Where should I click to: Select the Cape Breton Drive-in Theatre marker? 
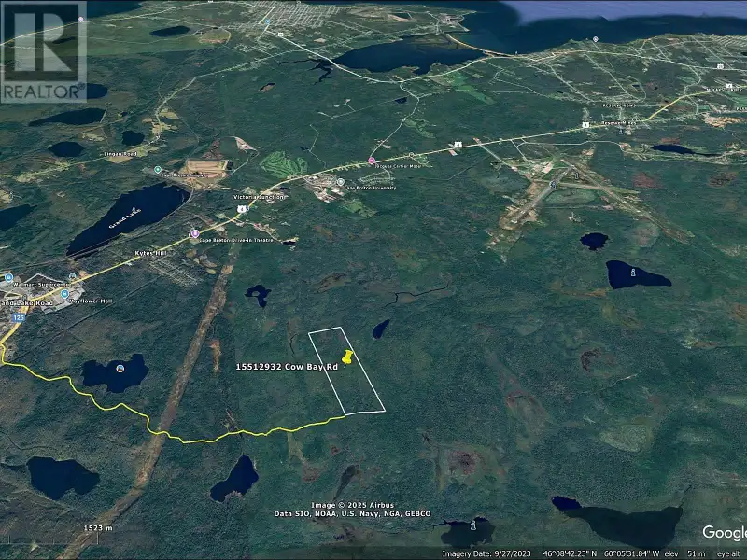(195, 234)
